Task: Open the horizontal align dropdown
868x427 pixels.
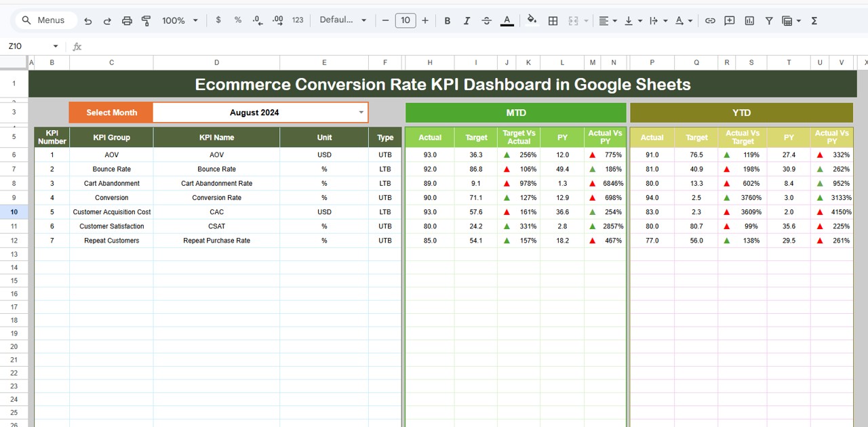Action: 608,21
